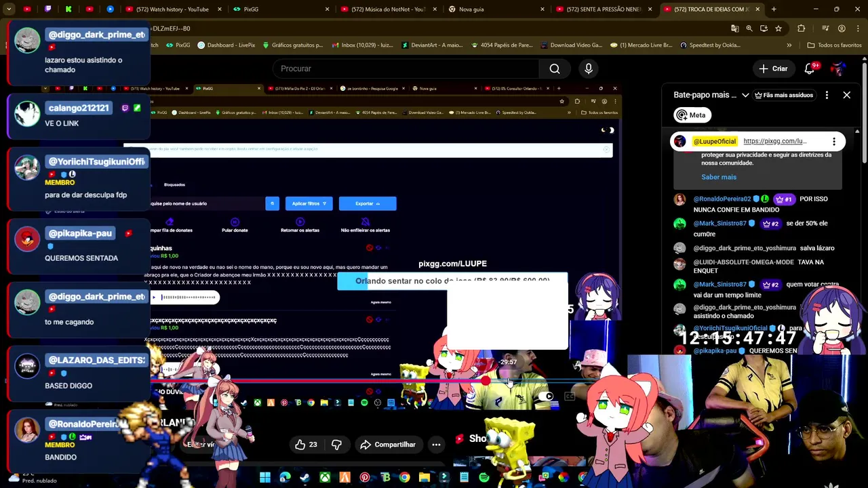Open the YouTube notifications bell
The height and width of the screenshot is (488, 868).
click(x=810, y=68)
